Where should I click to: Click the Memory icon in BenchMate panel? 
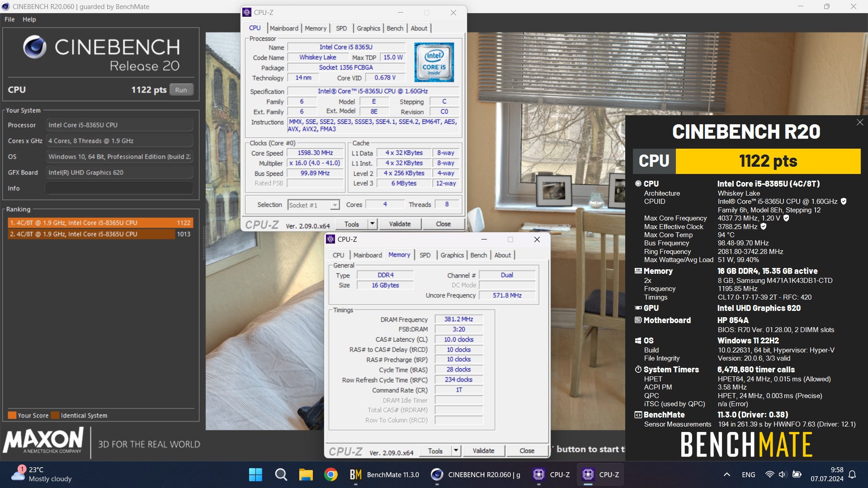click(638, 271)
